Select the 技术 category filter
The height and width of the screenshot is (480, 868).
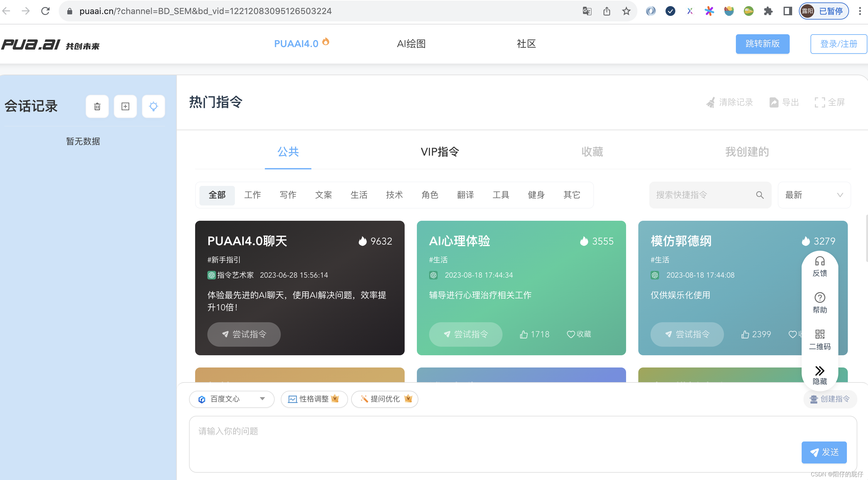[x=394, y=195]
